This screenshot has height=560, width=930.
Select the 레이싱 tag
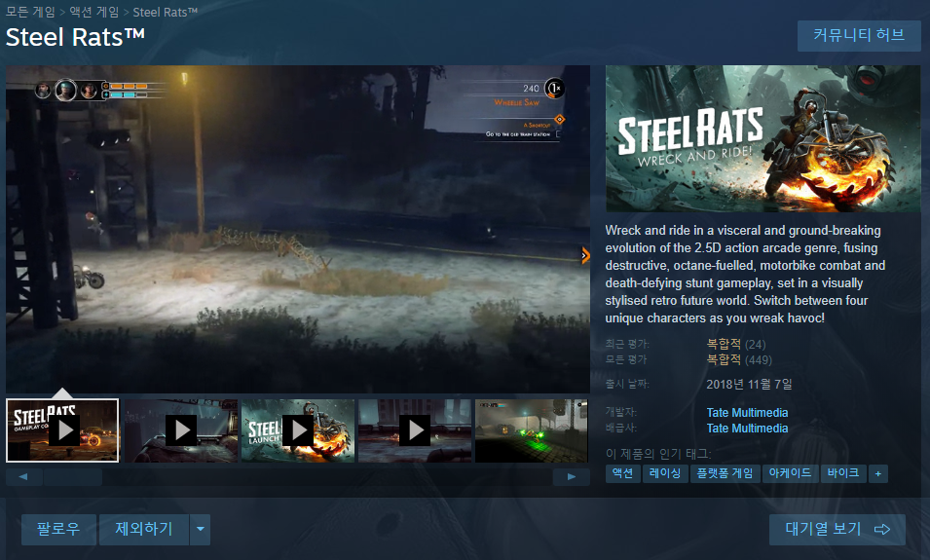(665, 473)
